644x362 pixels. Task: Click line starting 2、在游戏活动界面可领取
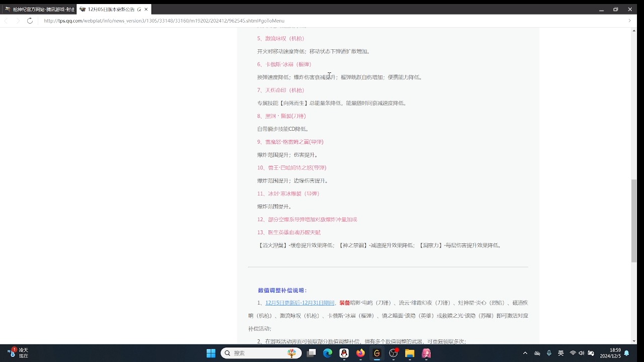[x=361, y=341]
